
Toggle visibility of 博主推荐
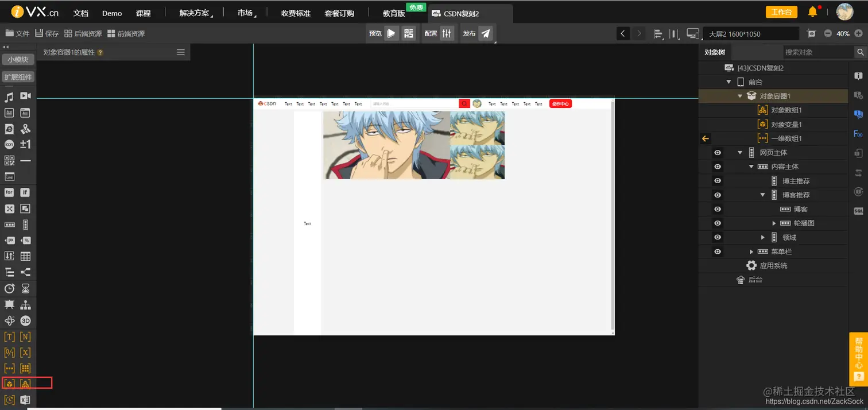[717, 180]
